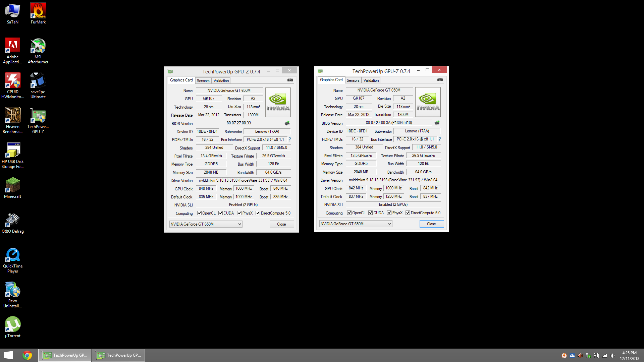Launch save2pc Ultimate shortcut
The width and height of the screenshot is (644, 362).
38,86
